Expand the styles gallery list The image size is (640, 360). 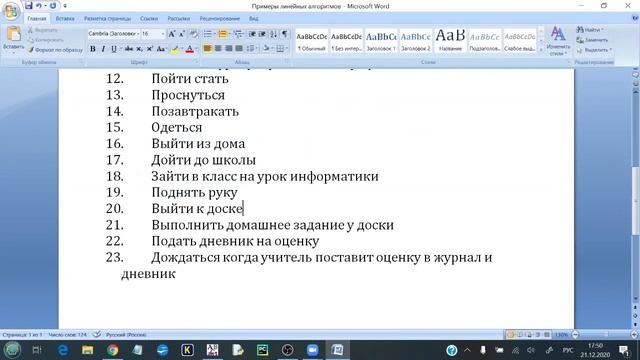coord(541,49)
